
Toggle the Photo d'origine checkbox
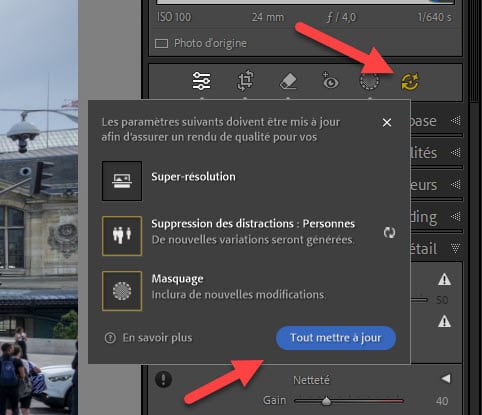[161, 44]
